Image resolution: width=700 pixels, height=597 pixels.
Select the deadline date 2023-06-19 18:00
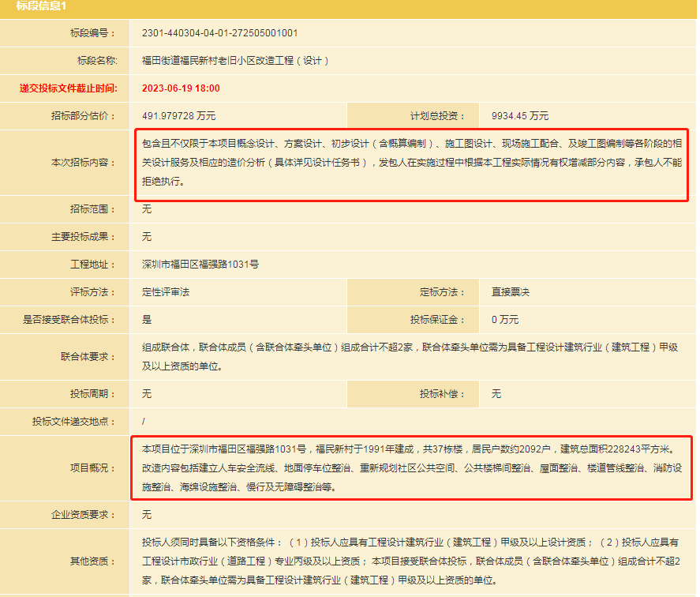tap(181, 88)
